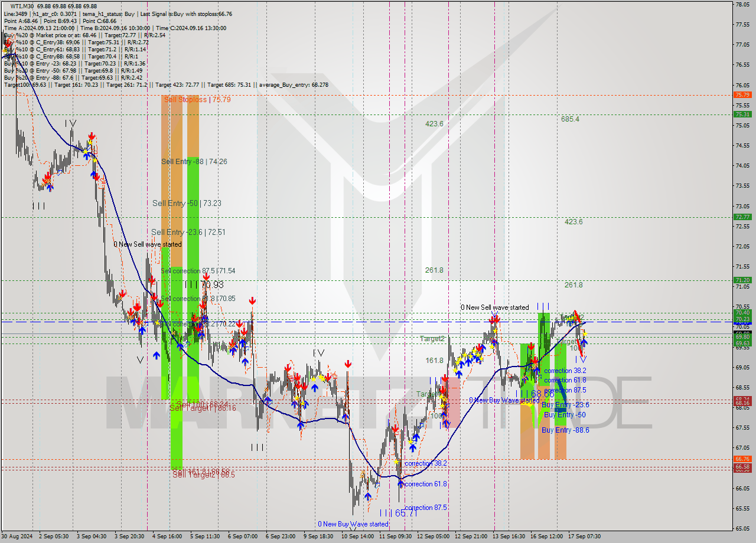Viewport: 756px width, 543px height.
Task: Click the green 71.20 price tag
Action: pyautogui.click(x=742, y=280)
